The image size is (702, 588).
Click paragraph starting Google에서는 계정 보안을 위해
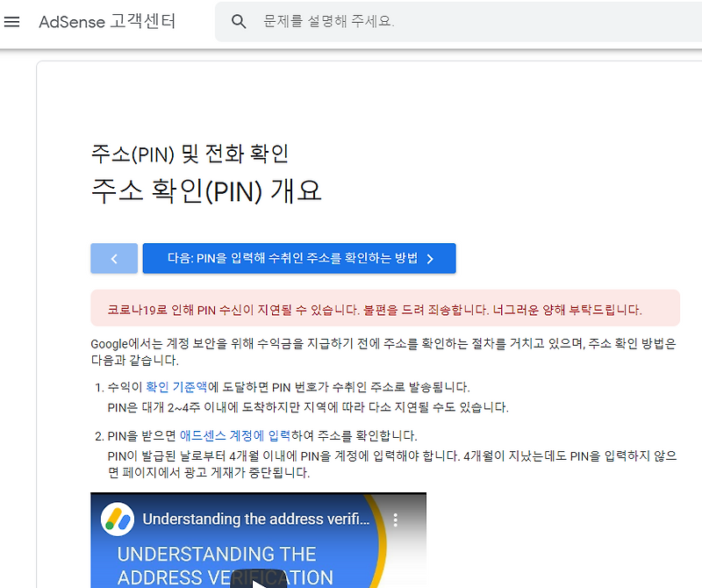tap(383, 352)
